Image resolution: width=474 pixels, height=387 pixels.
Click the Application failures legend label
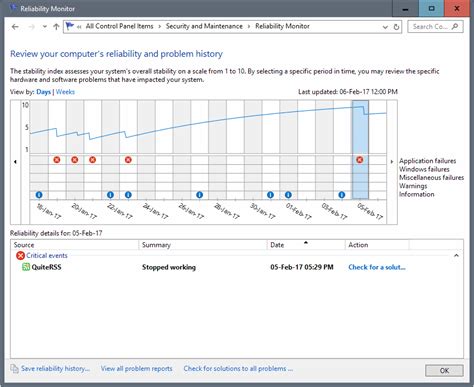[427, 161]
